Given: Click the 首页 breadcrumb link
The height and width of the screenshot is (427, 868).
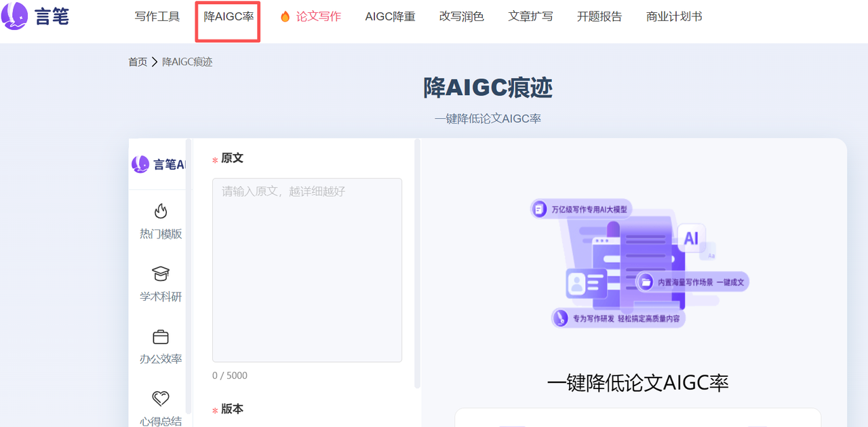Looking at the screenshot, I should (138, 62).
